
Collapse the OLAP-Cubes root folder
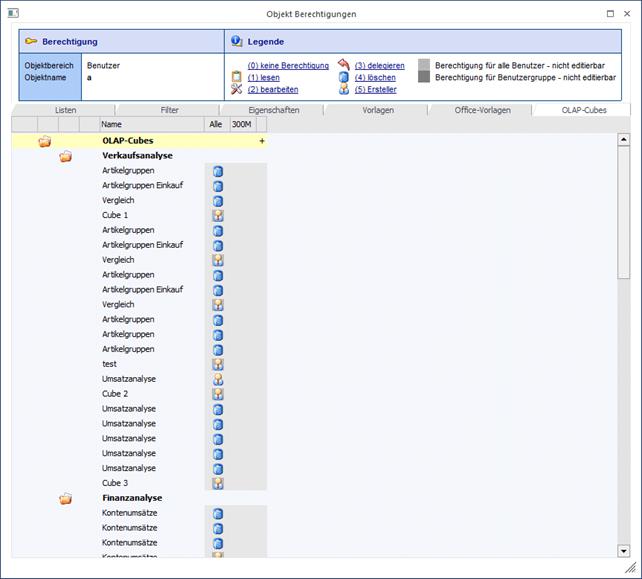[44, 142]
